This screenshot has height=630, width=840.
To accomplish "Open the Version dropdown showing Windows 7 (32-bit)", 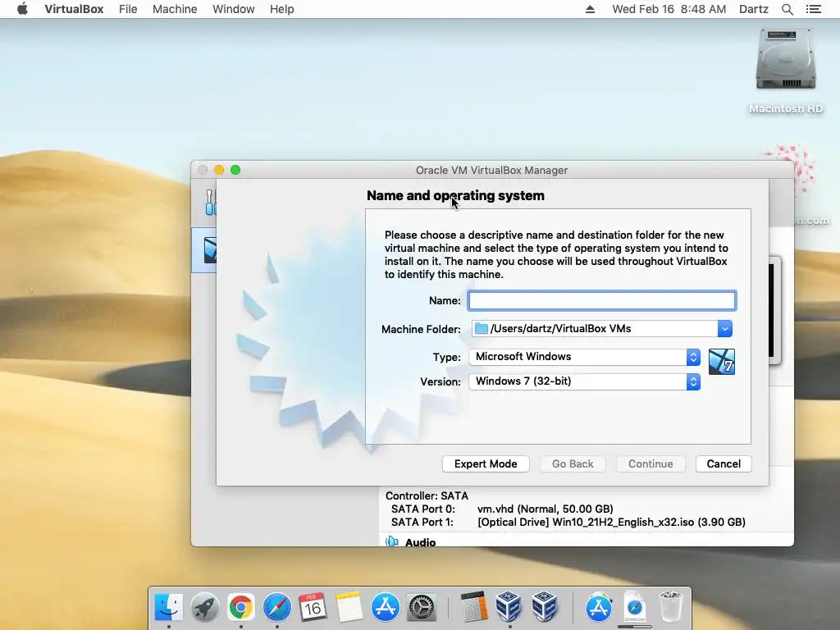I will [x=584, y=381].
